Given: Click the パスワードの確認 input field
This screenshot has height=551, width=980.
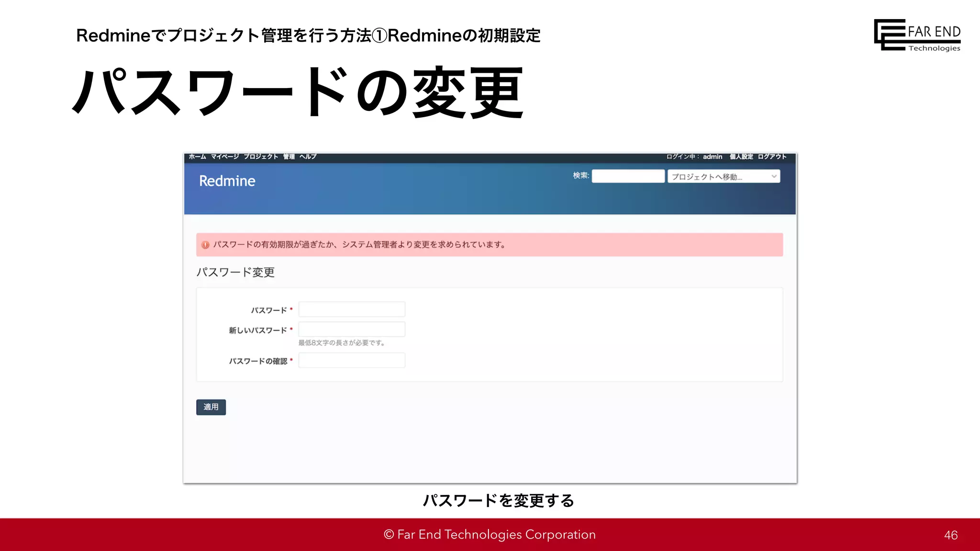Looking at the screenshot, I should (x=352, y=360).
